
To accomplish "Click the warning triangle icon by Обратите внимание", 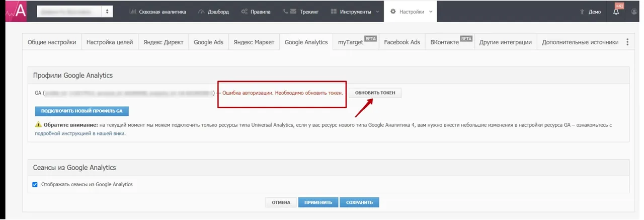I will tap(38, 124).
